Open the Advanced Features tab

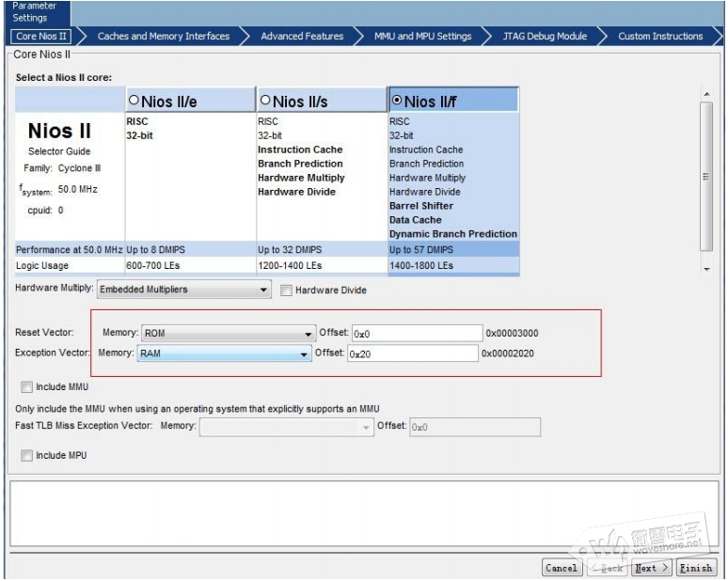pyautogui.click(x=302, y=37)
